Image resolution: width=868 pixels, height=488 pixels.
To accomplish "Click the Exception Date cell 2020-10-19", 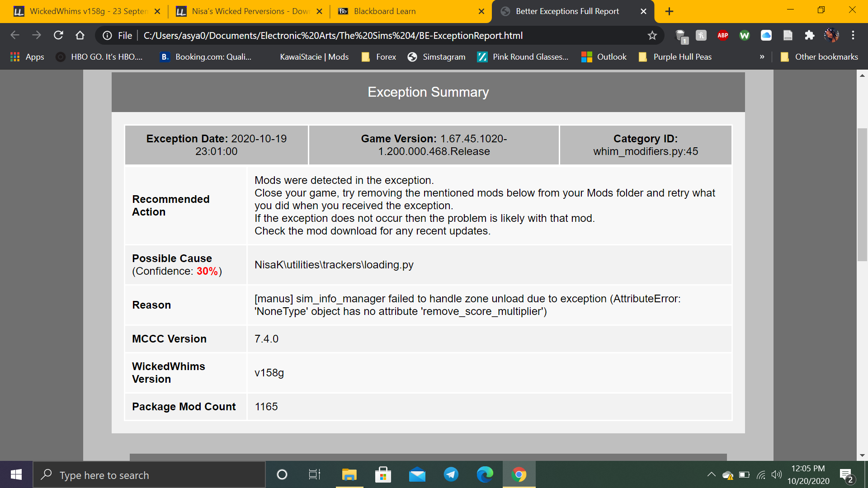I will point(217,145).
